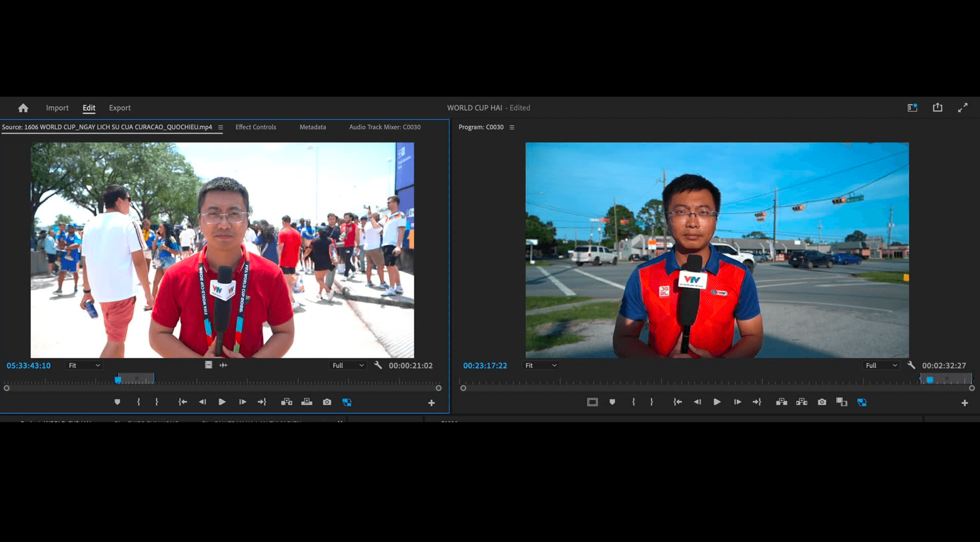Click Export Frame camera in Source monitor
Screen dimensions: 980x542
327,402
